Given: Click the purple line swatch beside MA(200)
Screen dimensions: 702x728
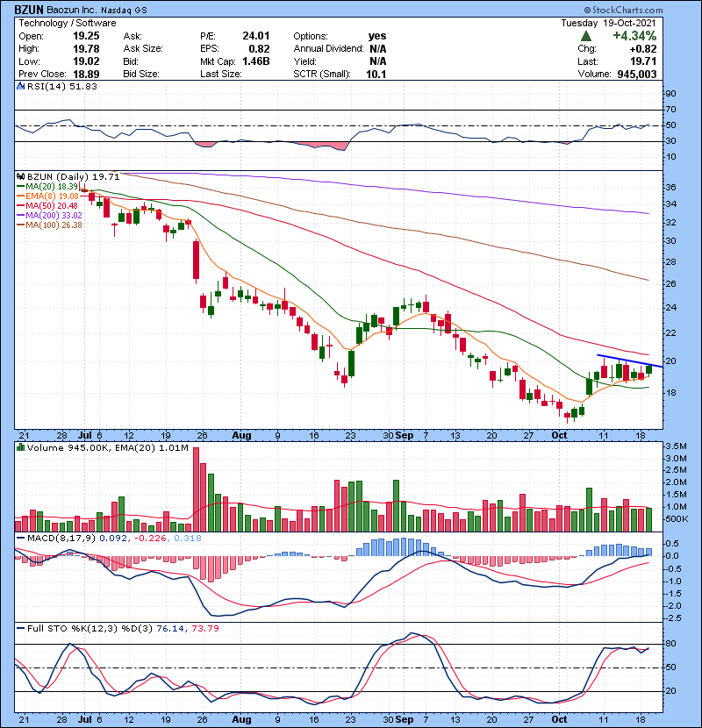Looking at the screenshot, I should 20,216.
